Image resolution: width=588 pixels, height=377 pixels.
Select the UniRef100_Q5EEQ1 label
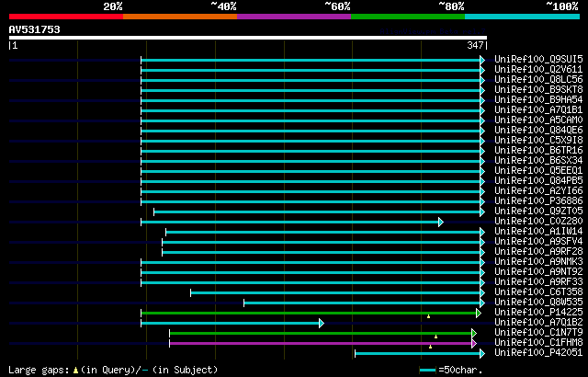[x=538, y=171]
